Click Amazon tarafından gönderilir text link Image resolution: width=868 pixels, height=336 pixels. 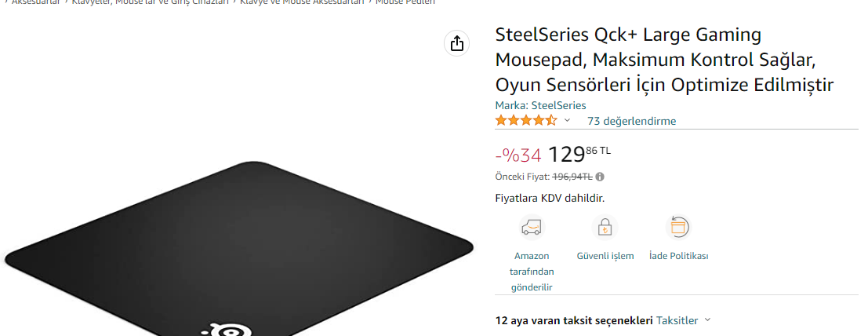point(532,272)
